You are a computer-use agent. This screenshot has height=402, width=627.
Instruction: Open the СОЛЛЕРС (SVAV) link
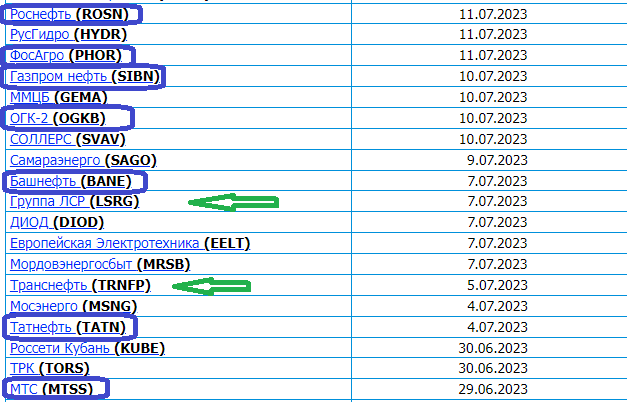pos(68,140)
